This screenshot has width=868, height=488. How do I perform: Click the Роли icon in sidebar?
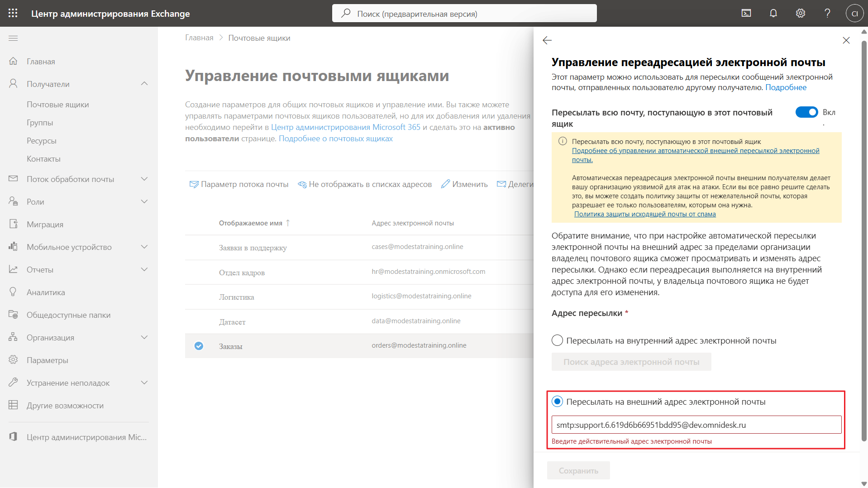13,201
